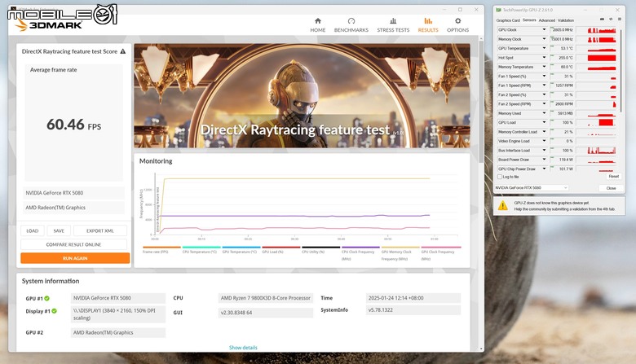Click the GPU-Z screenshot camera icon
Screen dimensions: 636x364
pyautogui.click(x=602, y=20)
